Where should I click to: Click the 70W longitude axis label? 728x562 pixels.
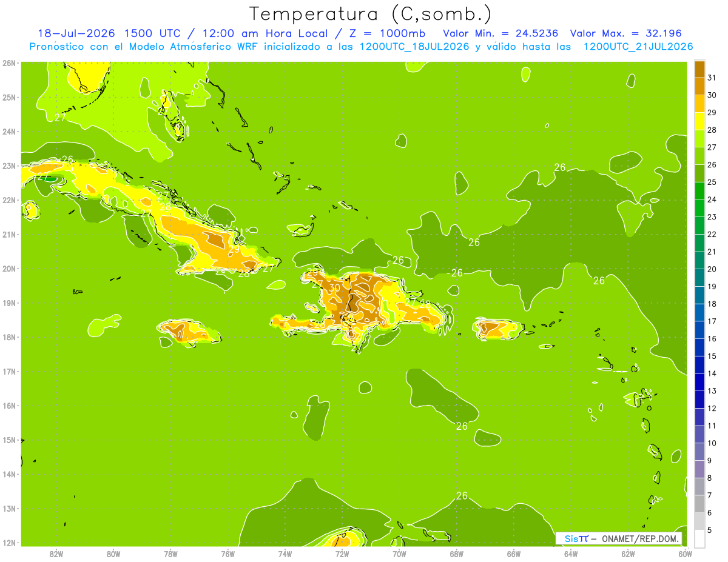(x=399, y=554)
